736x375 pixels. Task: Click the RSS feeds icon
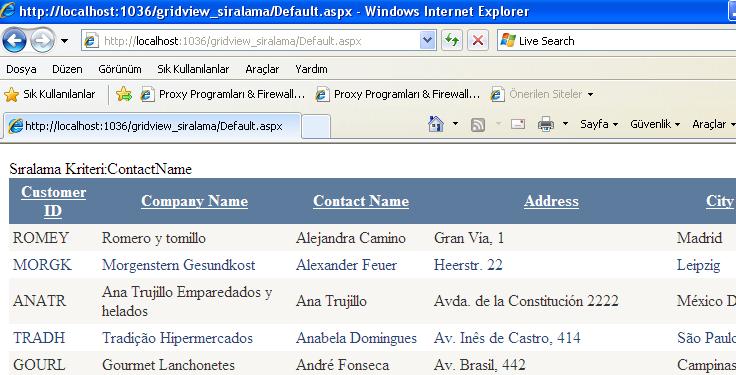point(477,124)
